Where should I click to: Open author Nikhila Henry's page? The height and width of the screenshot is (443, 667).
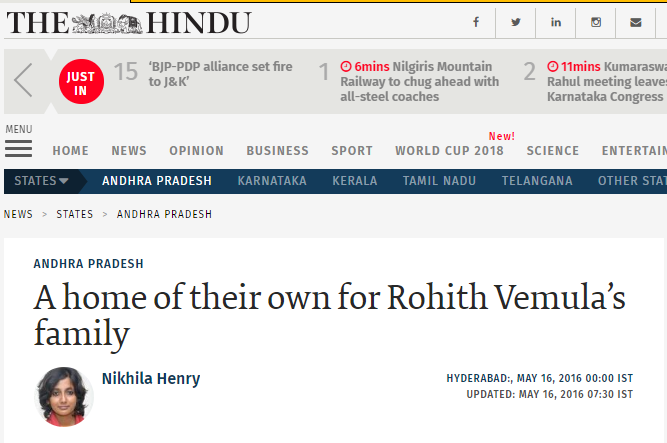click(151, 378)
